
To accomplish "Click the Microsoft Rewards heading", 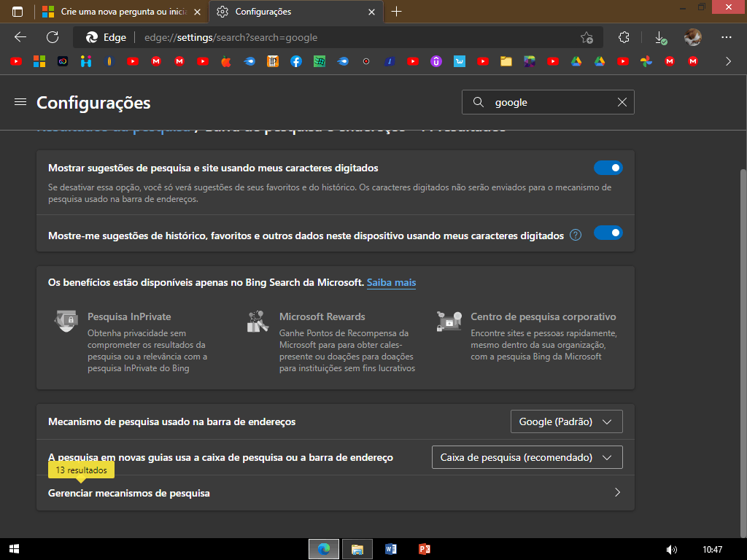I will pyautogui.click(x=322, y=316).
